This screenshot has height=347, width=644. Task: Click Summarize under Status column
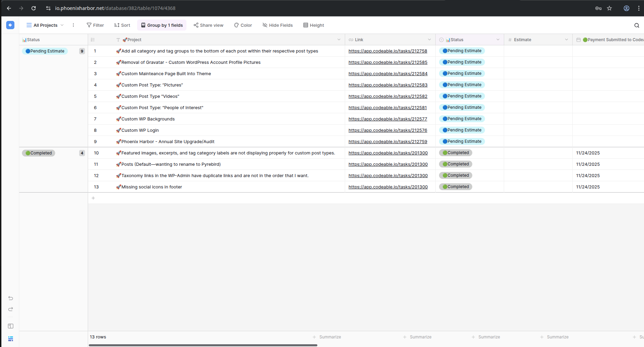[486, 337]
